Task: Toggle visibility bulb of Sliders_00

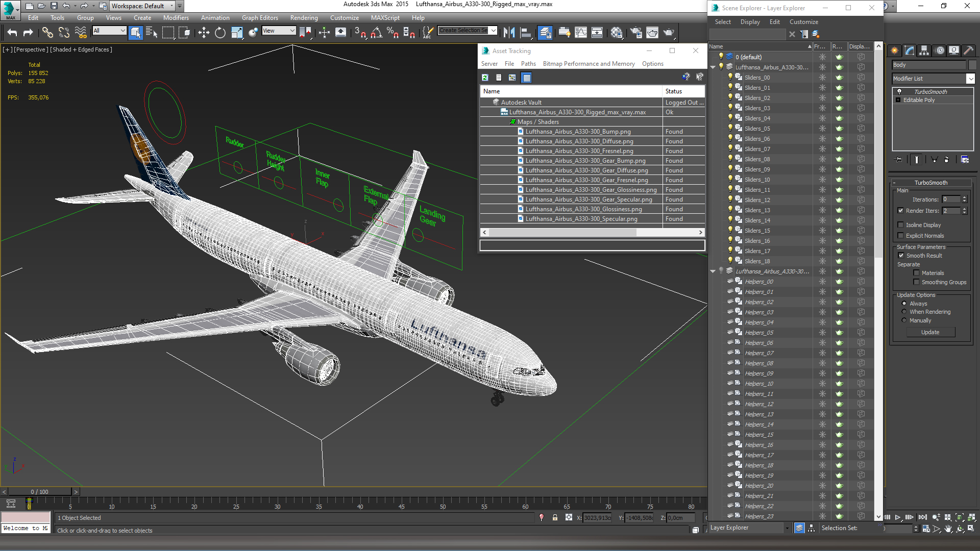Action: tap(730, 77)
